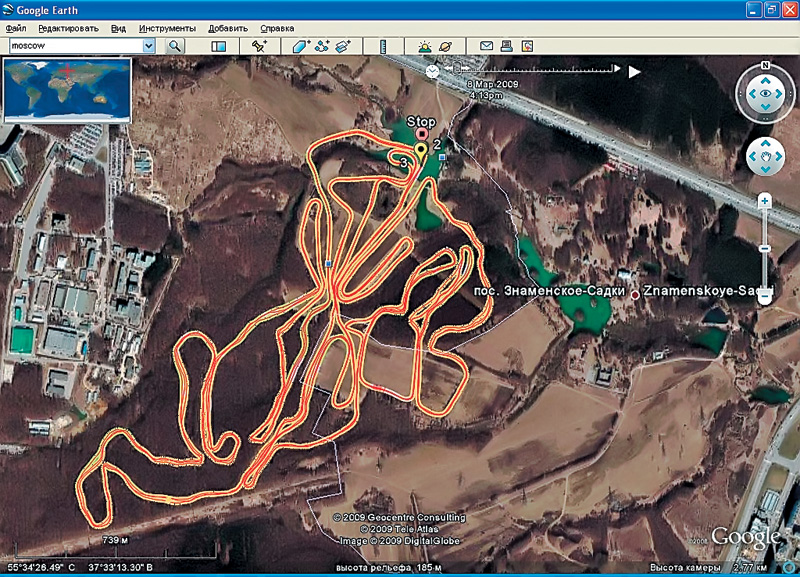Rotate the look joystick left
Screen dimensions: 800x577
click(752, 94)
